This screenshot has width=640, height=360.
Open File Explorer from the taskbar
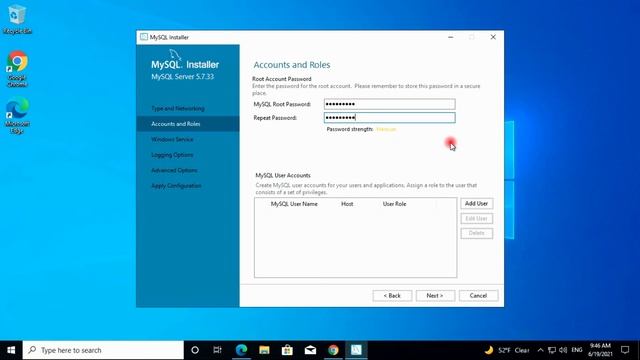point(264,350)
